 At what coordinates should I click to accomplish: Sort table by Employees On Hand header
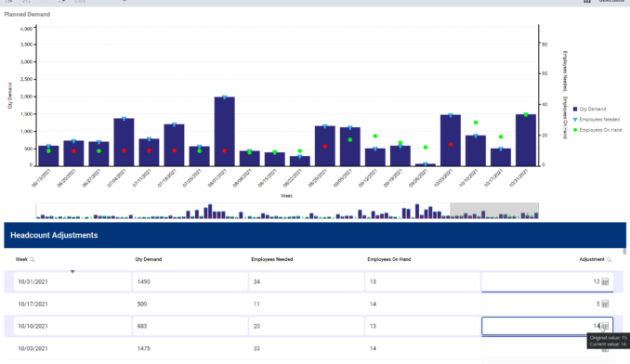point(389,259)
